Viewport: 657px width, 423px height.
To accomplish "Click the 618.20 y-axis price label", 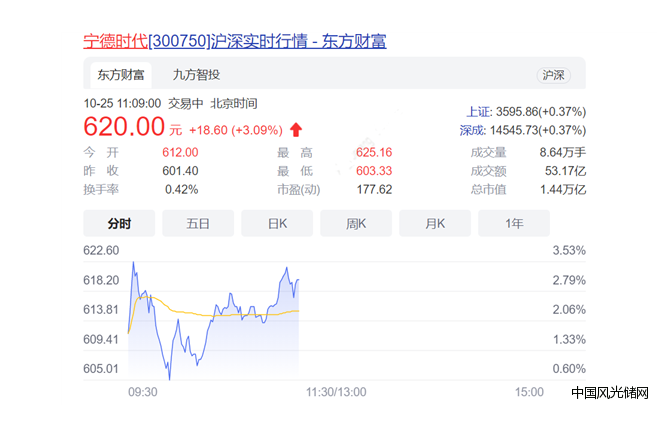I will click(x=101, y=280).
